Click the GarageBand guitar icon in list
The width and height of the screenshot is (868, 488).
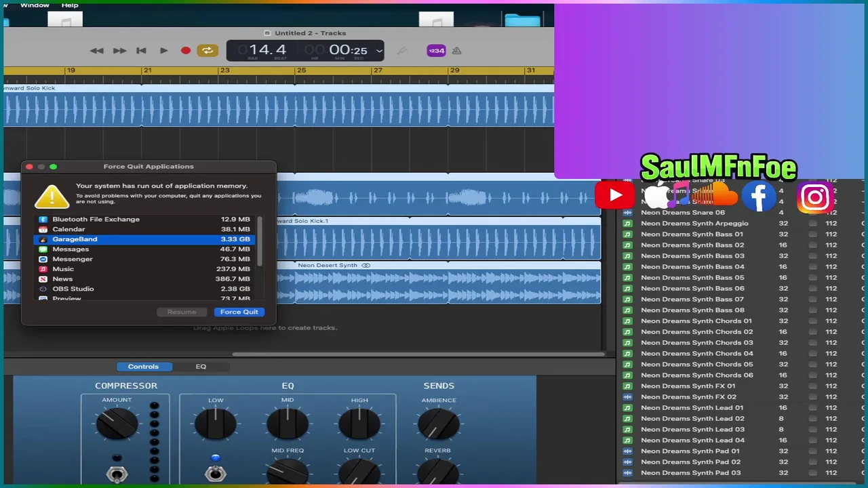point(43,239)
